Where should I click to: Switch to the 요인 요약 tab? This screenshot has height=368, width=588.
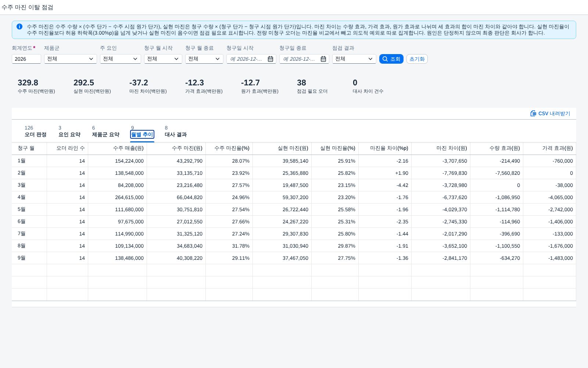(x=69, y=131)
